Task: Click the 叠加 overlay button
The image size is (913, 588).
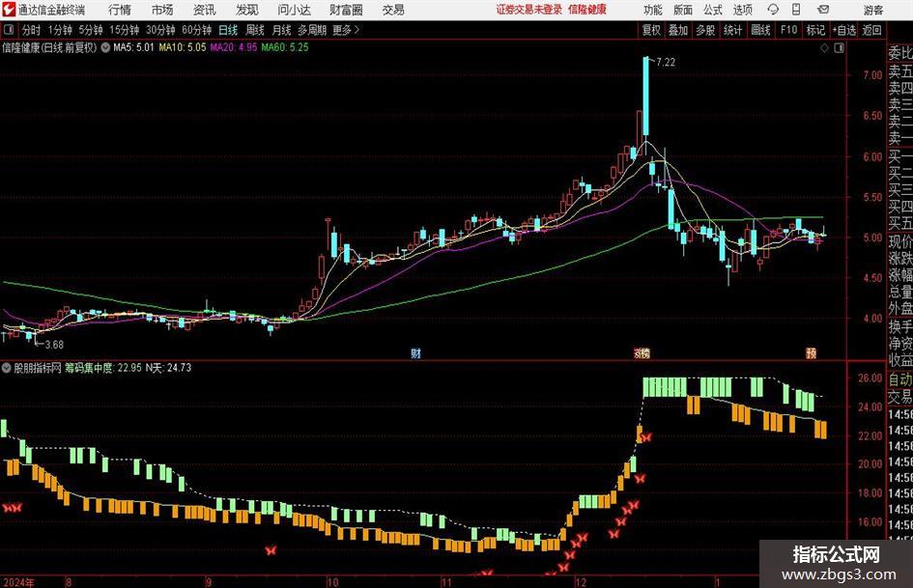Action: pyautogui.click(x=678, y=30)
